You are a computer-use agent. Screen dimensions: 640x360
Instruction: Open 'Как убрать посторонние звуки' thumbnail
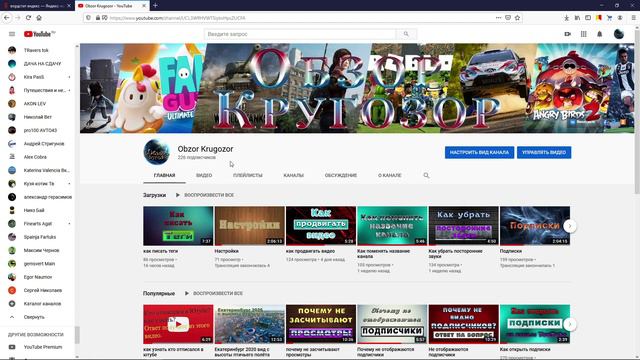pos(464,226)
